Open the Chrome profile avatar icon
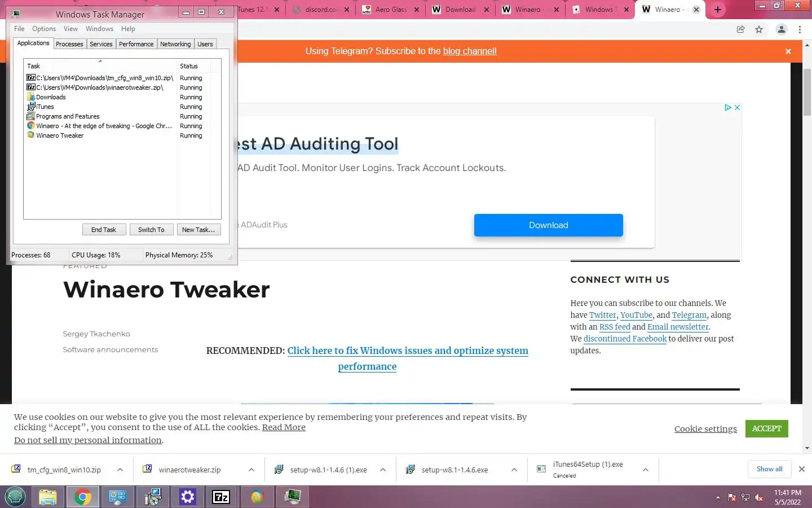Screen dimensions: 812x508 (781, 29)
